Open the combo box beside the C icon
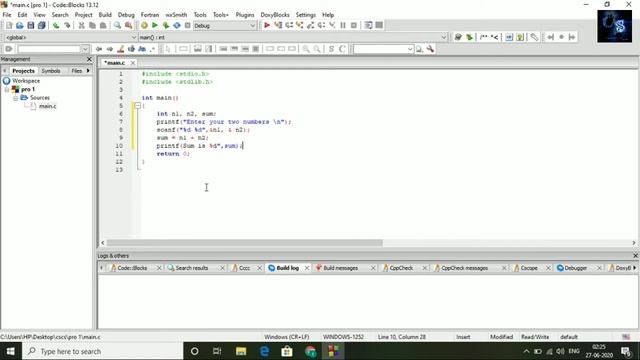Image resolution: width=640 pixels, height=360 pixels. tap(383, 49)
